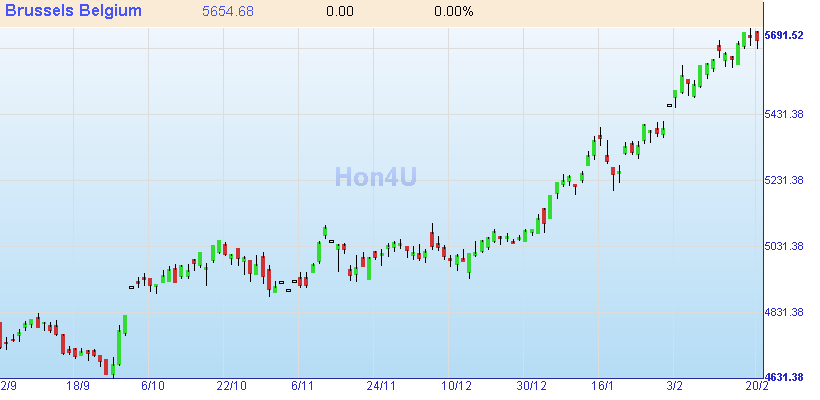Click the 4831.38 price axis label
Image resolution: width=820 pixels, height=400 pixels.
pyautogui.click(x=784, y=313)
